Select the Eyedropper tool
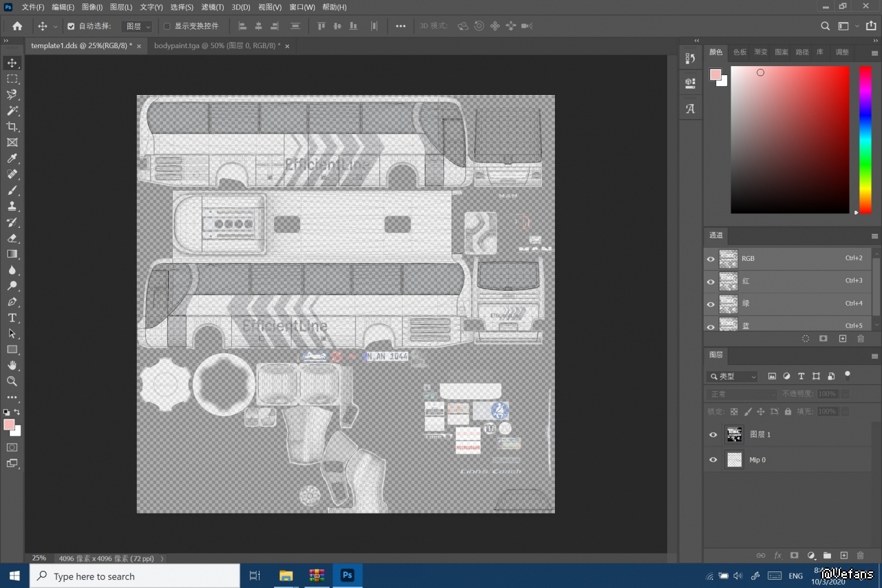 [x=12, y=159]
